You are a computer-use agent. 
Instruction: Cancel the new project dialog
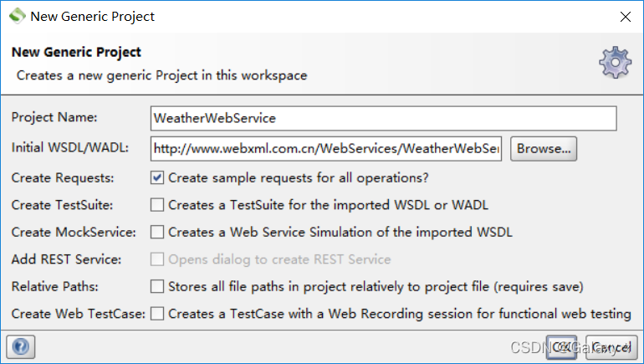(611, 347)
